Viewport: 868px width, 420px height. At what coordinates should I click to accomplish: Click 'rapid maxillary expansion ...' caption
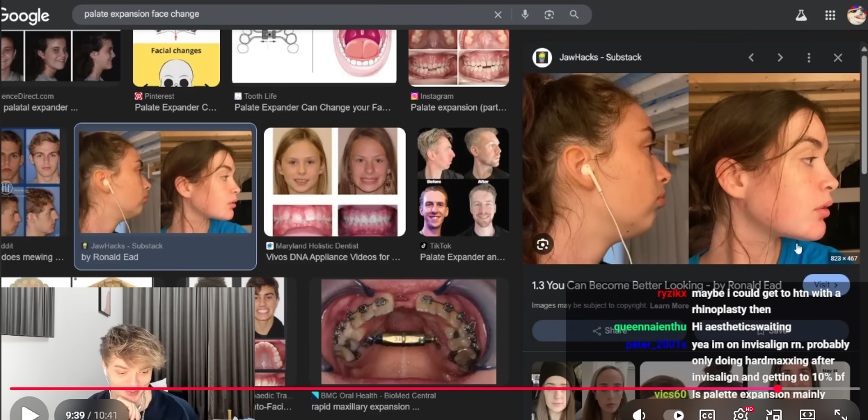point(365,407)
